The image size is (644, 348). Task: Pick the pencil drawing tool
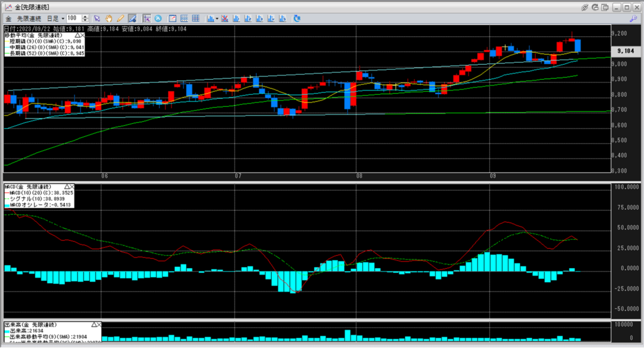coord(120,18)
